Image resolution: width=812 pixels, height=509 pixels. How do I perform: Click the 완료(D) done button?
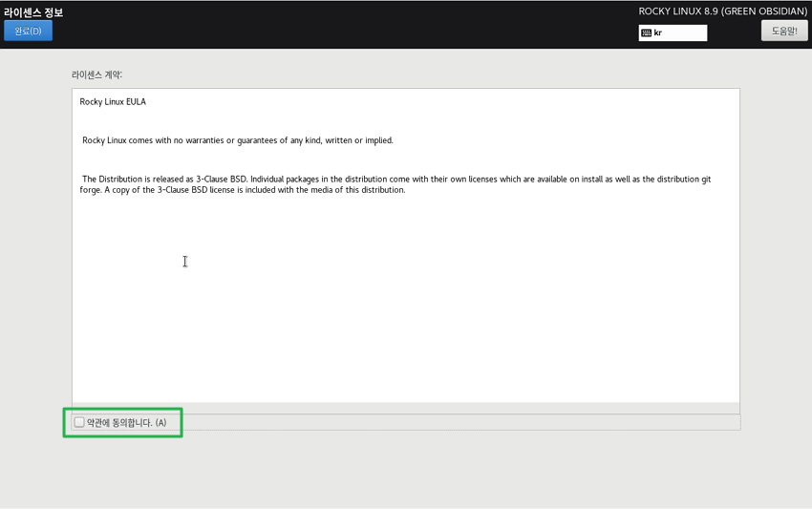(x=28, y=32)
